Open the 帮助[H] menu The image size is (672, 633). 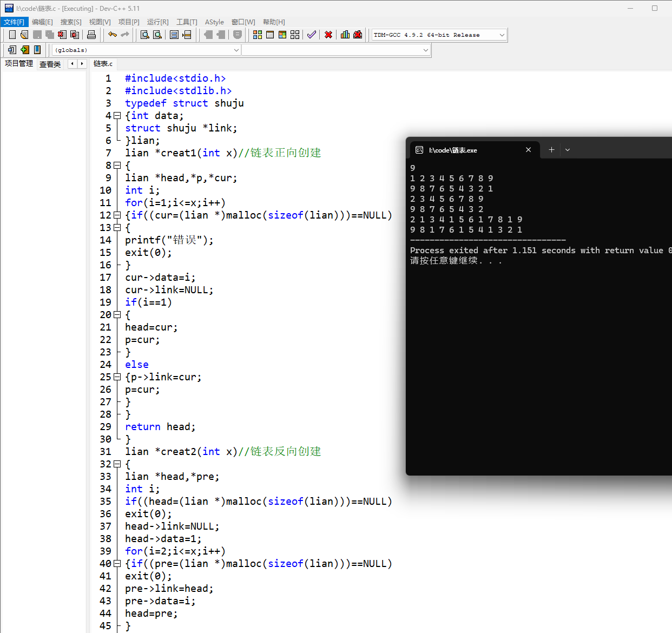(x=274, y=22)
